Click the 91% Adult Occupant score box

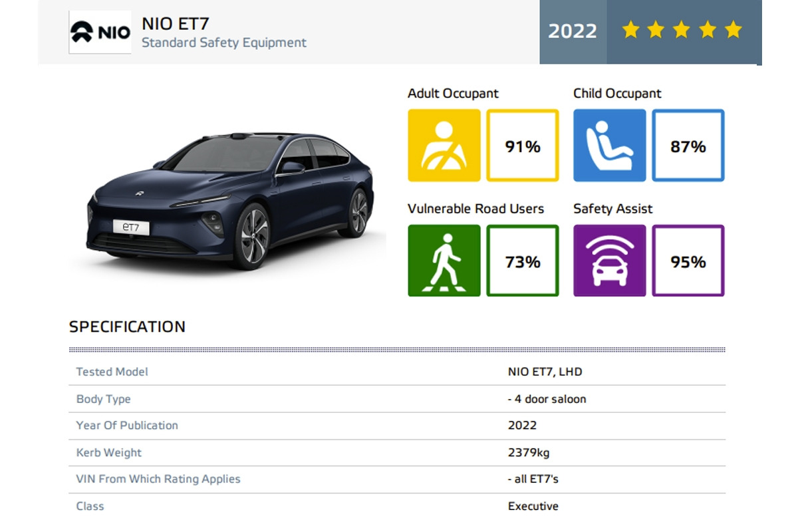pos(523,146)
